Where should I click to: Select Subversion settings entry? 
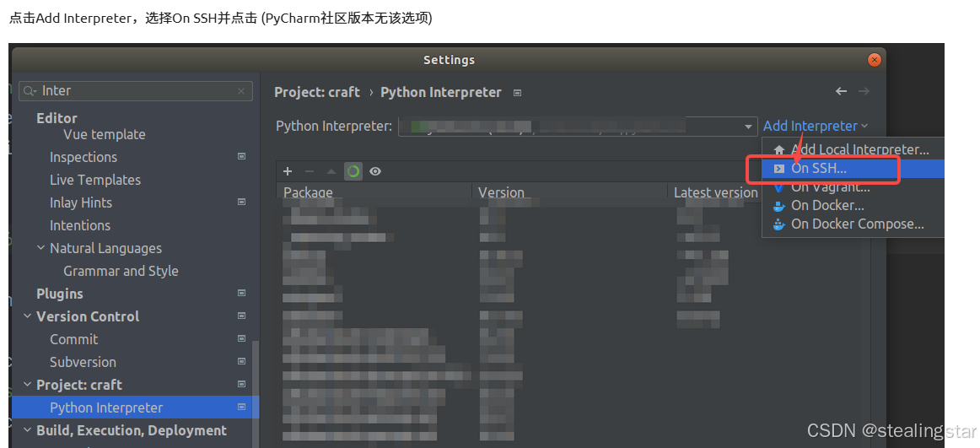click(x=83, y=362)
